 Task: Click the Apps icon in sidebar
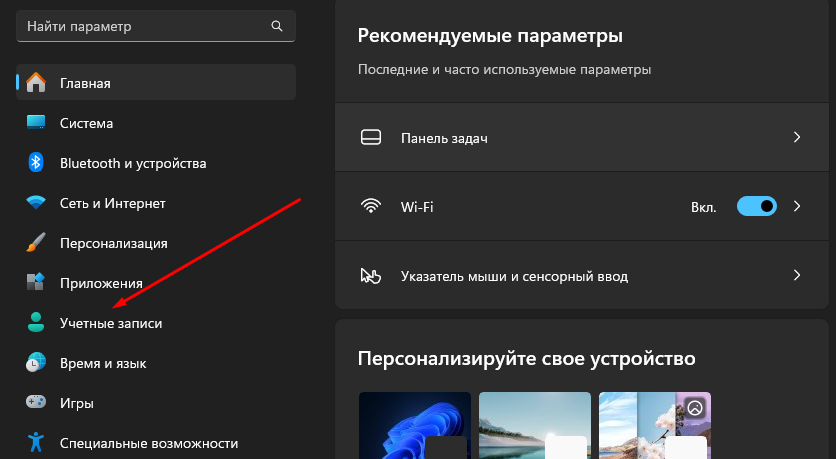36,282
